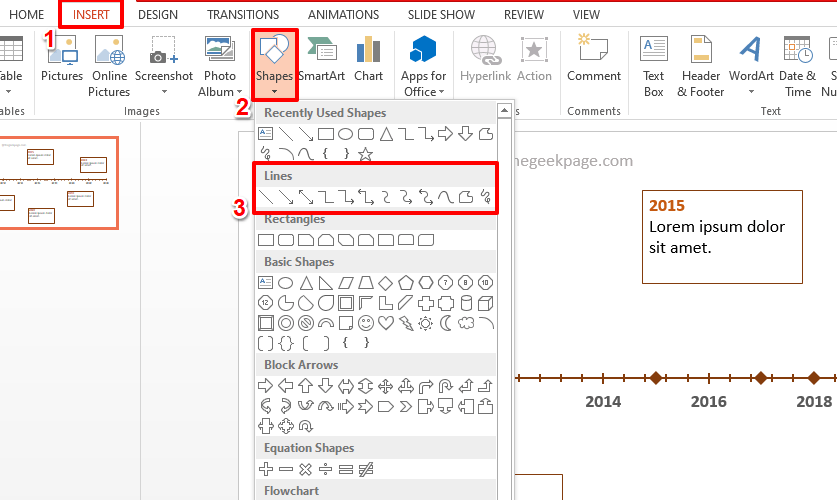
Task: Choose the straight line in Lines section
Action: [x=266, y=197]
